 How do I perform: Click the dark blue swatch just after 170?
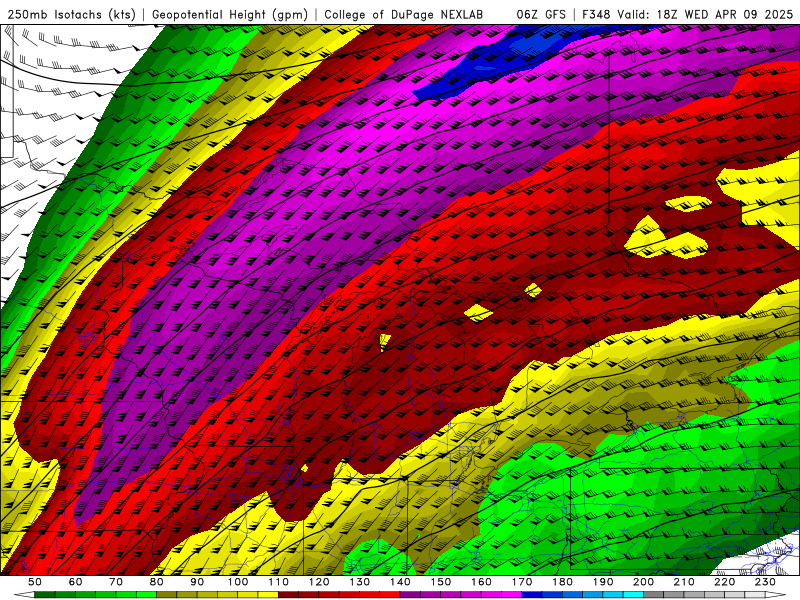click(532, 595)
